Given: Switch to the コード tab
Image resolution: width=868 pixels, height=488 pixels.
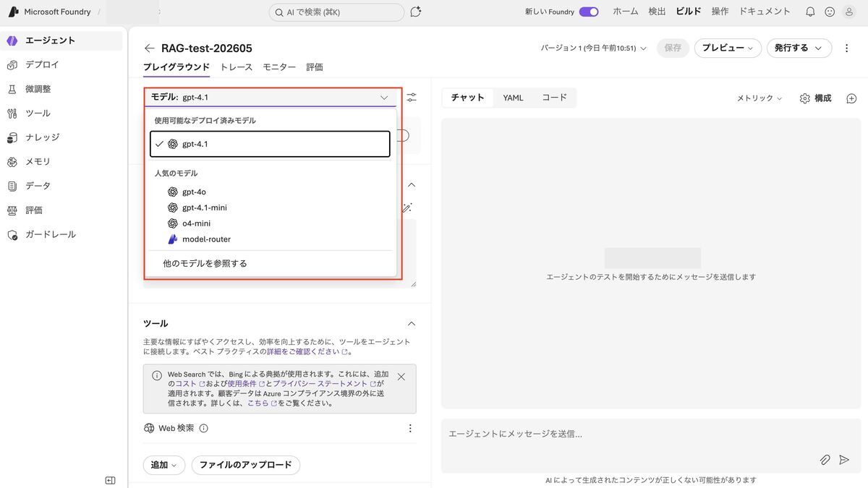Looking at the screenshot, I should coord(555,98).
